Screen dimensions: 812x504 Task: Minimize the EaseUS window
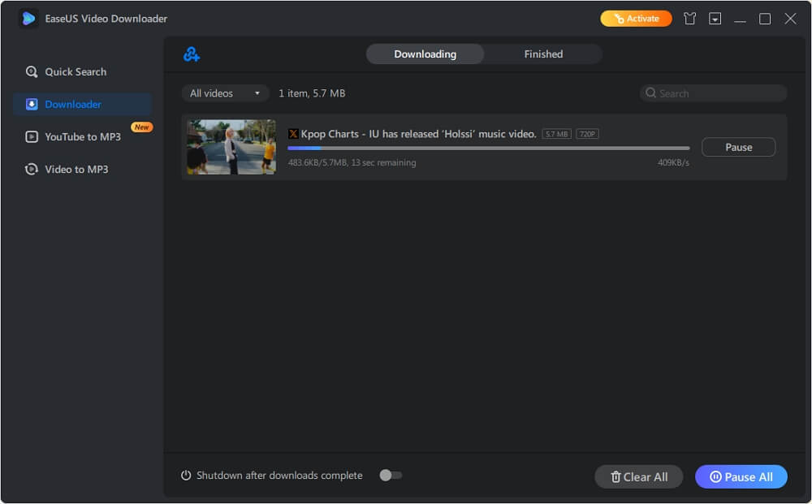coord(740,19)
